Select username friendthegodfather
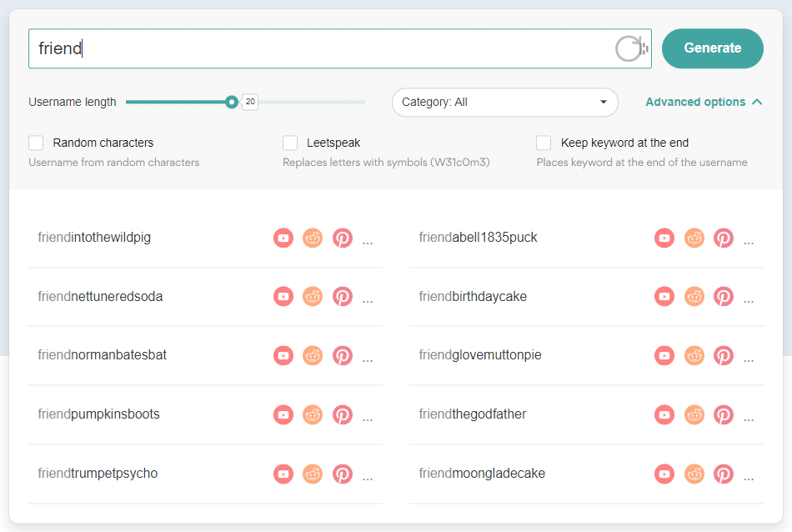Viewport: 792px width, 532px height. [472, 414]
